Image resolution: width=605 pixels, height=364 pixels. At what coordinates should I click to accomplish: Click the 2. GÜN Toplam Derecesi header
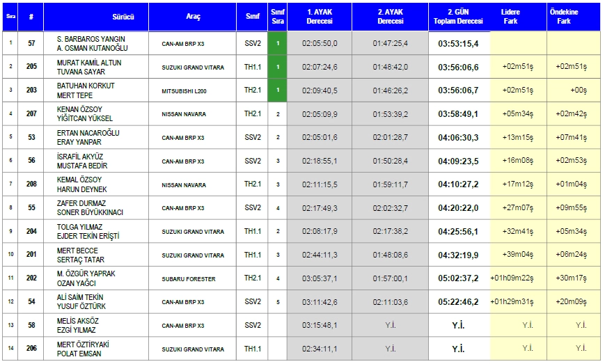coord(459,16)
